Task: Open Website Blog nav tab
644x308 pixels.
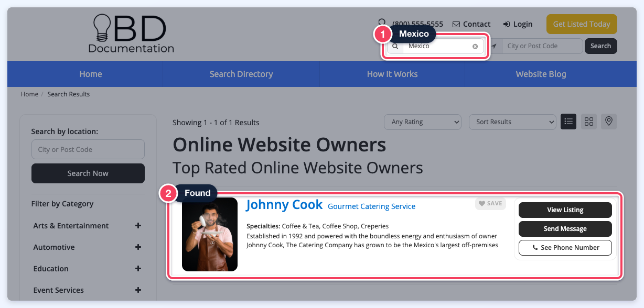Action: click(x=541, y=74)
